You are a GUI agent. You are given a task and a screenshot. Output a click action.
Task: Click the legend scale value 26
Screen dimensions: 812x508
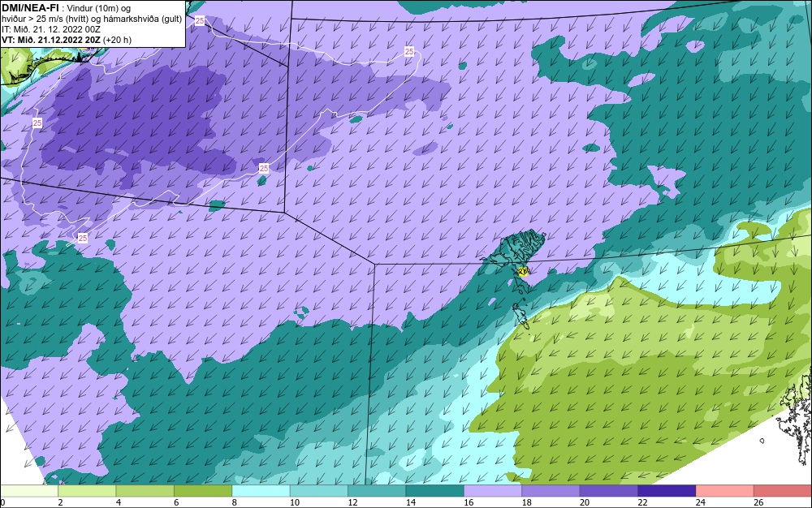pos(758,502)
